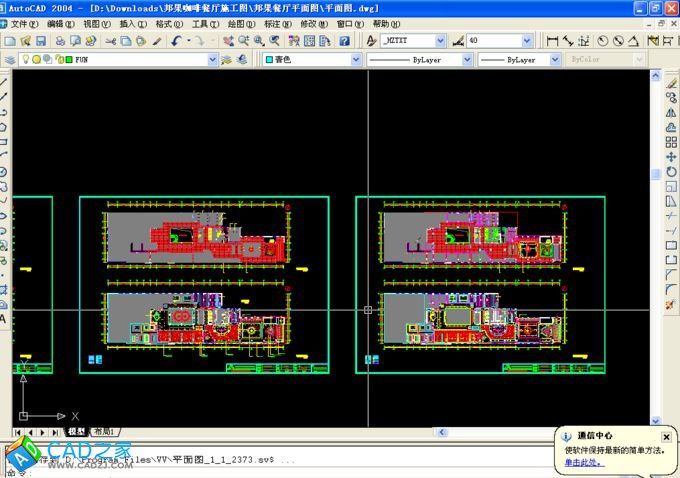The width and height of the screenshot is (680, 478).
Task: Click the Multiline Text 'A' tool
Action: [x=4, y=318]
